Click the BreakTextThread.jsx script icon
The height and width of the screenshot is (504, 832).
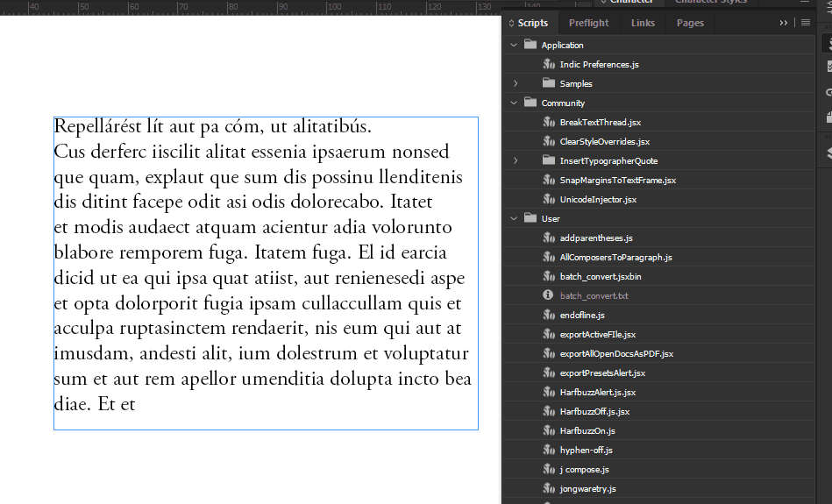pyautogui.click(x=549, y=122)
